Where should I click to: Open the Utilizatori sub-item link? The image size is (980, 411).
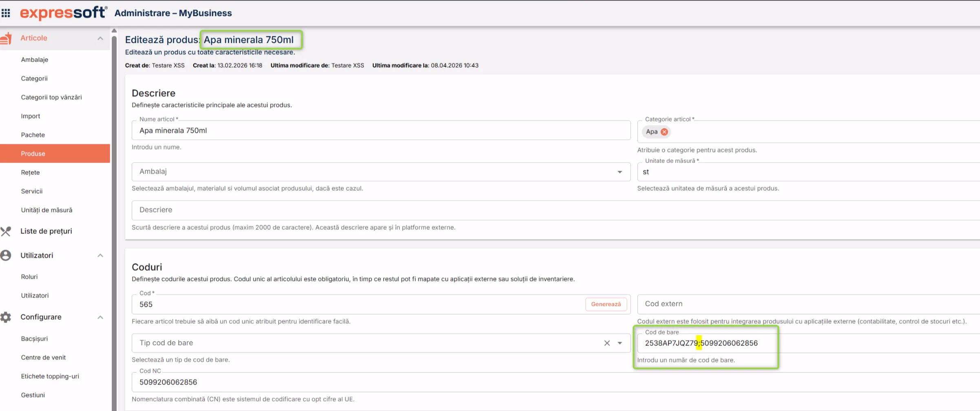tap(35, 295)
